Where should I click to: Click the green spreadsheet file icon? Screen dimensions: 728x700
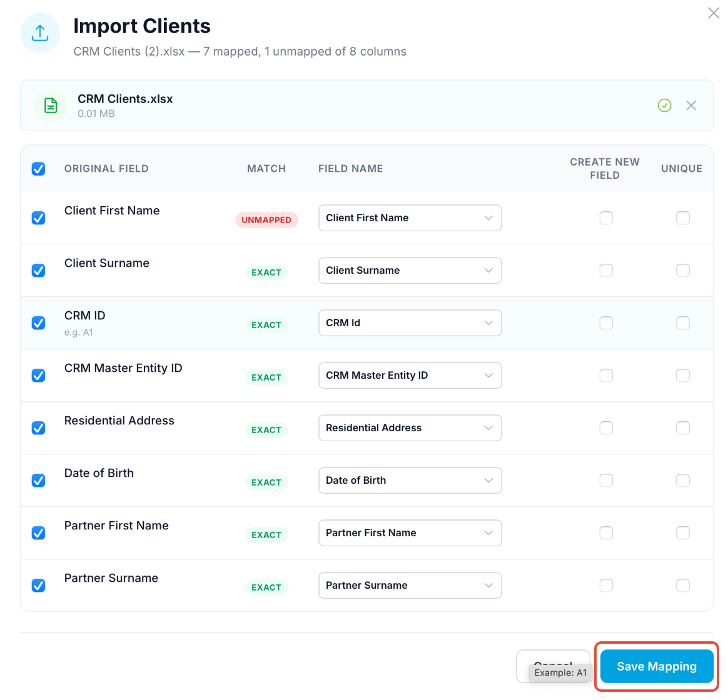click(51, 106)
